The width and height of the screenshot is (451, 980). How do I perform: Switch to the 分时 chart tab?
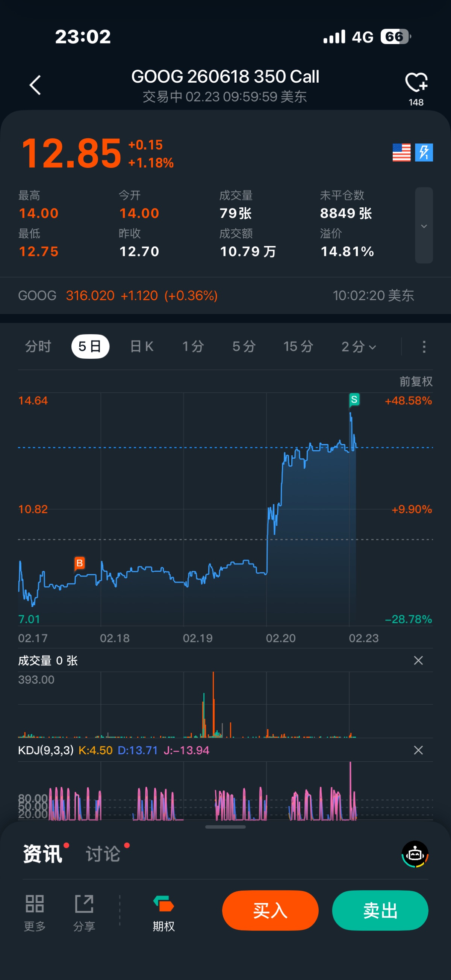pos(38,347)
